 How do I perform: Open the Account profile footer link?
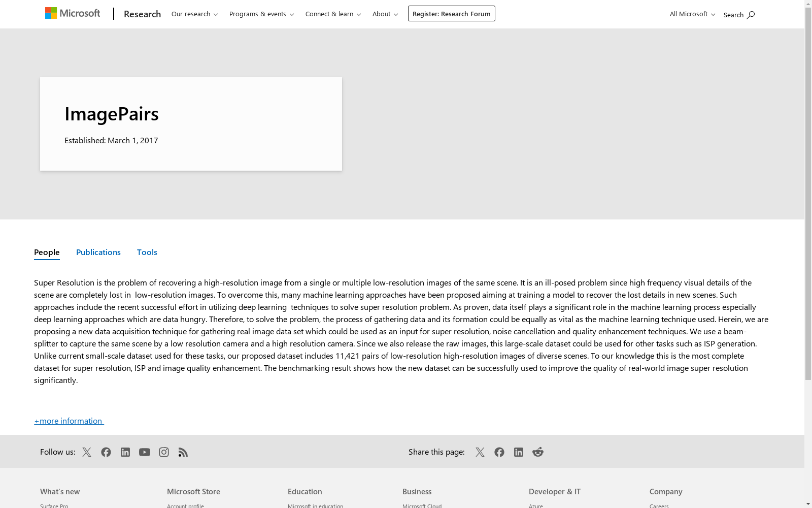coord(185,505)
